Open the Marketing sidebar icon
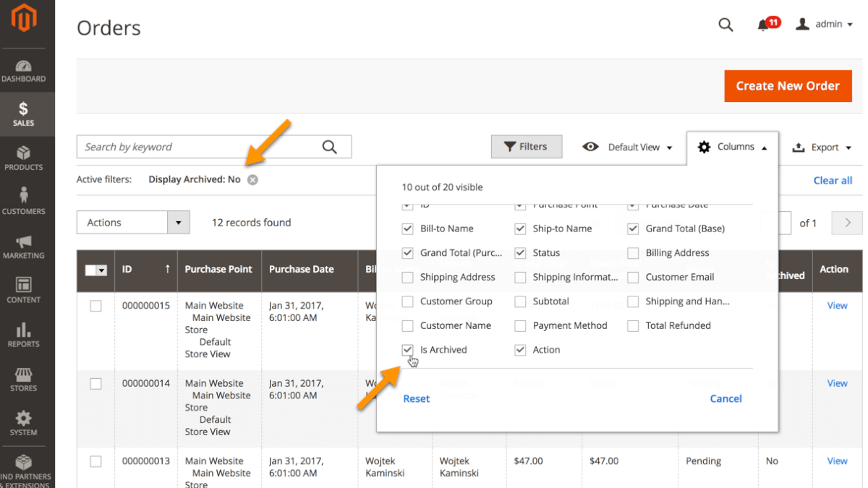The height and width of the screenshot is (488, 868). (x=23, y=247)
